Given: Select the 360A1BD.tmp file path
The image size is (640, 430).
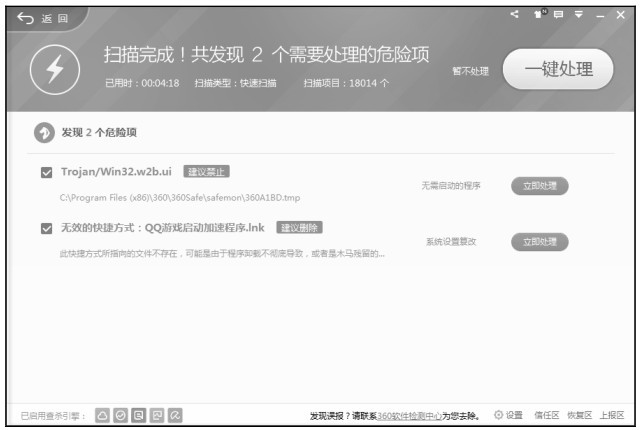Looking at the screenshot, I should pyautogui.click(x=180, y=198).
